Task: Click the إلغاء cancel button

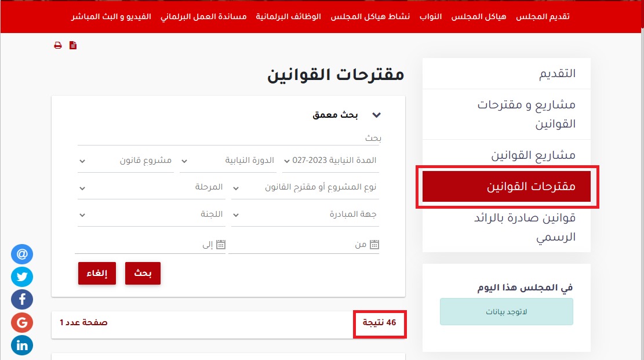Action: click(x=97, y=272)
